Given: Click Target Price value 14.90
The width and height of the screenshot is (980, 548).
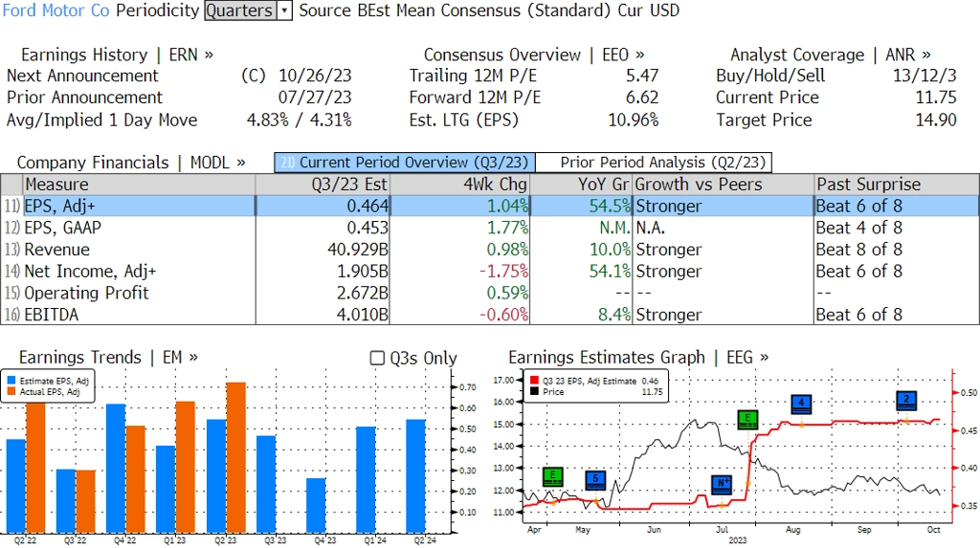Looking at the screenshot, I should pyautogui.click(x=936, y=120).
